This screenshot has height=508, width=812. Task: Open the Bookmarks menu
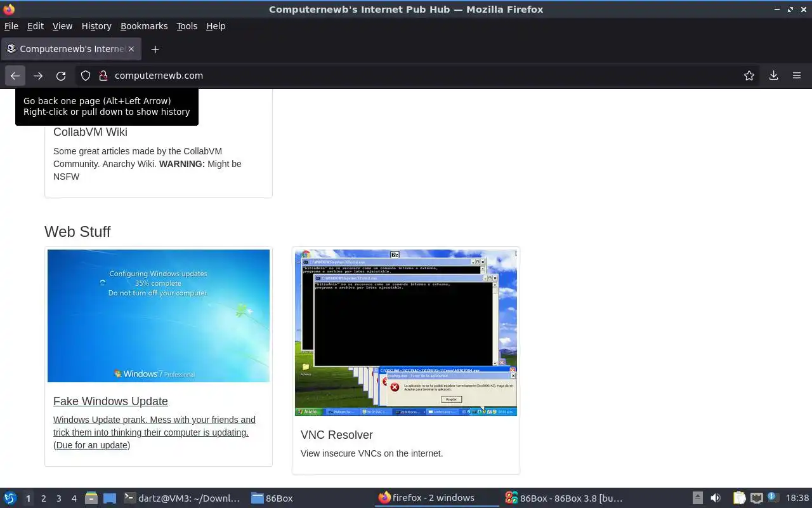pyautogui.click(x=144, y=26)
